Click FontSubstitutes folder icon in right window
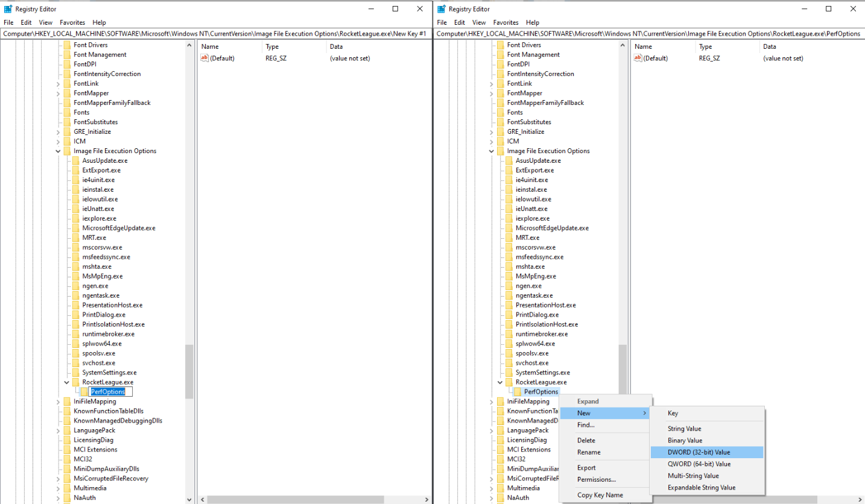Image resolution: width=865 pixels, height=504 pixels. [500, 122]
